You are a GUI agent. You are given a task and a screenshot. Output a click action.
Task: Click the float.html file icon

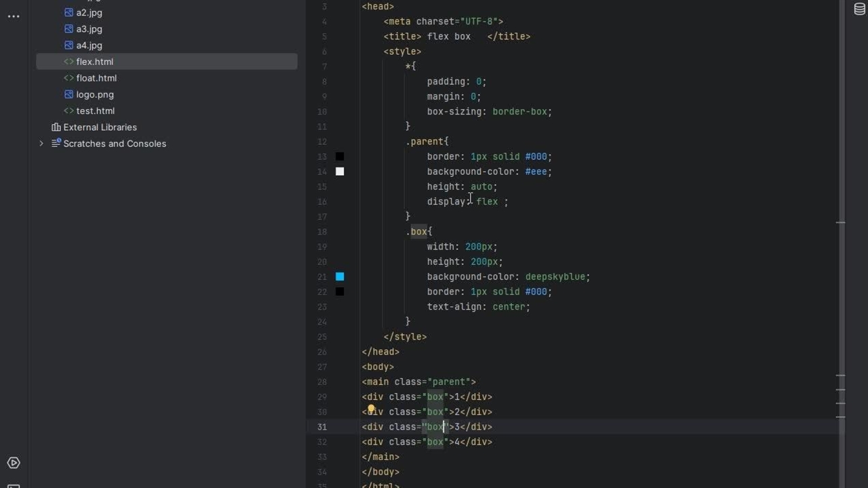(x=68, y=78)
